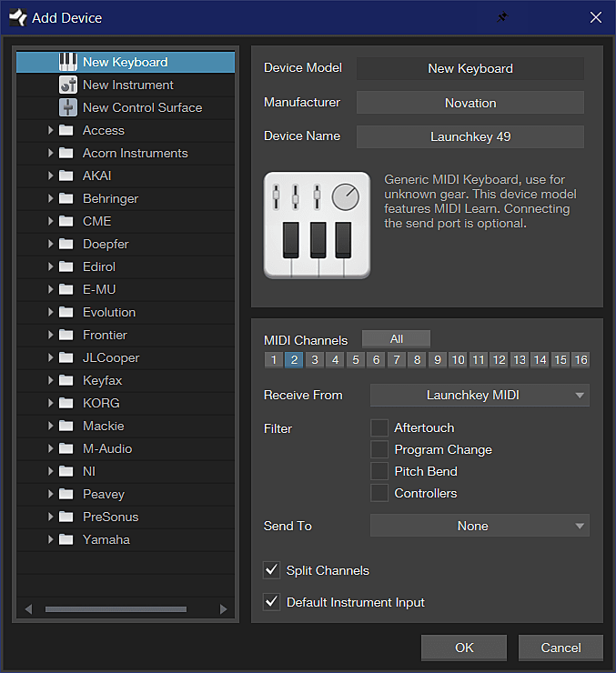616x673 pixels.
Task: Click the PreSonus folder icon
Action: coord(66,517)
